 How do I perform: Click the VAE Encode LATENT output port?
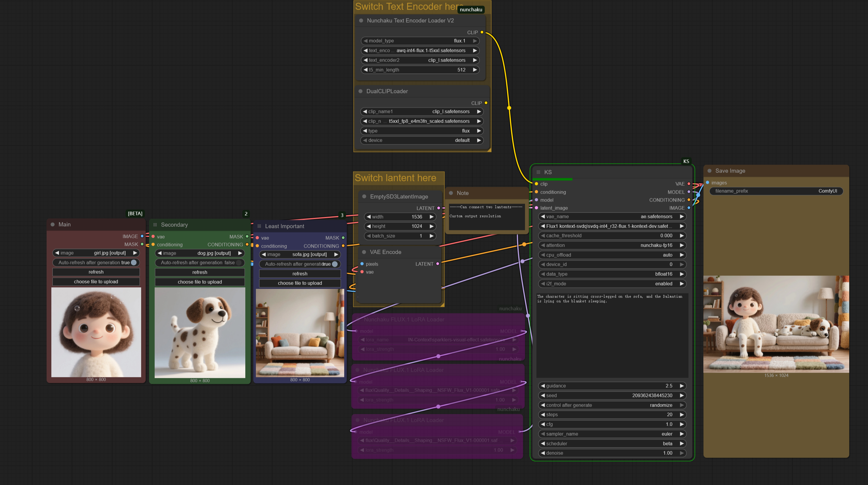437,264
